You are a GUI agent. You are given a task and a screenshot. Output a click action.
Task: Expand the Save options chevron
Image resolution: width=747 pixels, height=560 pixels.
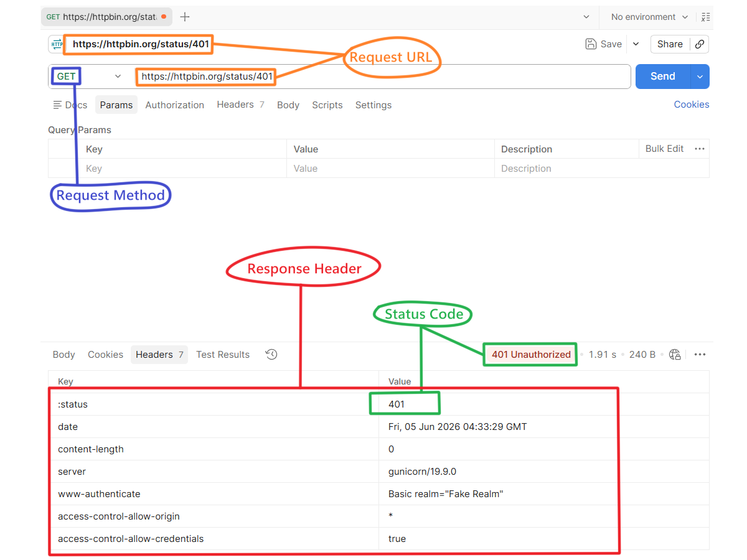[x=636, y=44]
